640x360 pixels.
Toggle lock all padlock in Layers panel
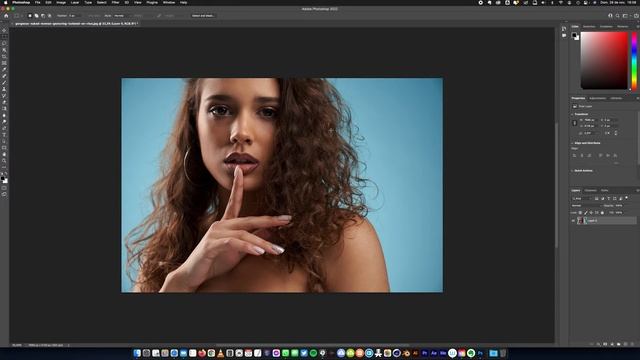click(x=602, y=213)
